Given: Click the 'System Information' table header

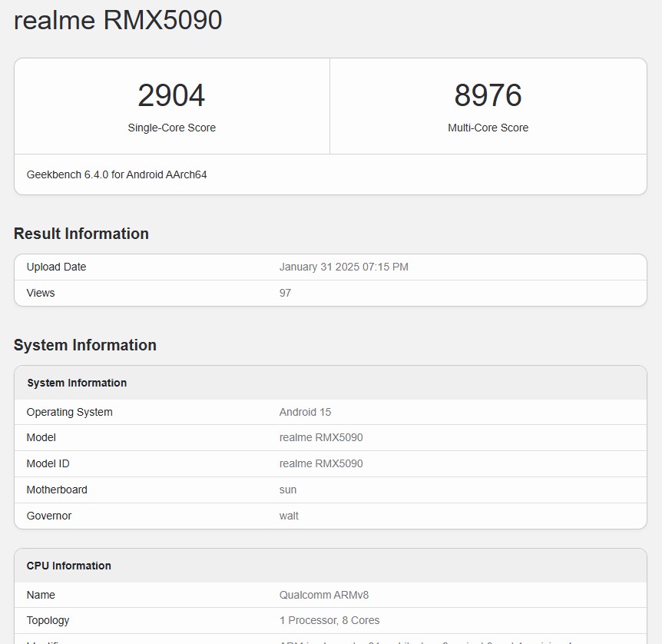Looking at the screenshot, I should [77, 383].
